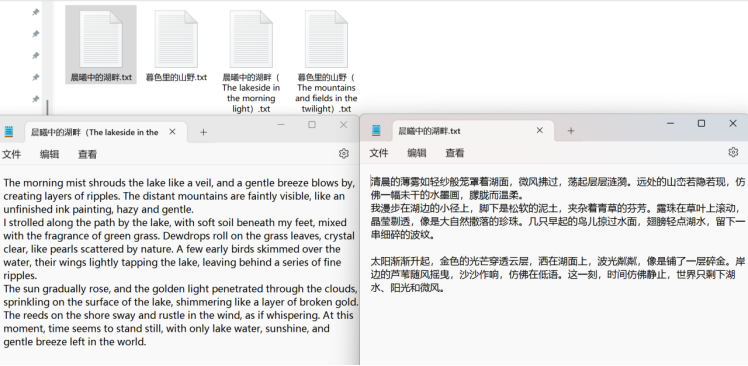Open 文件 menu in the left Notepad window
The width and height of the screenshot is (748, 366).
pyautogui.click(x=11, y=154)
